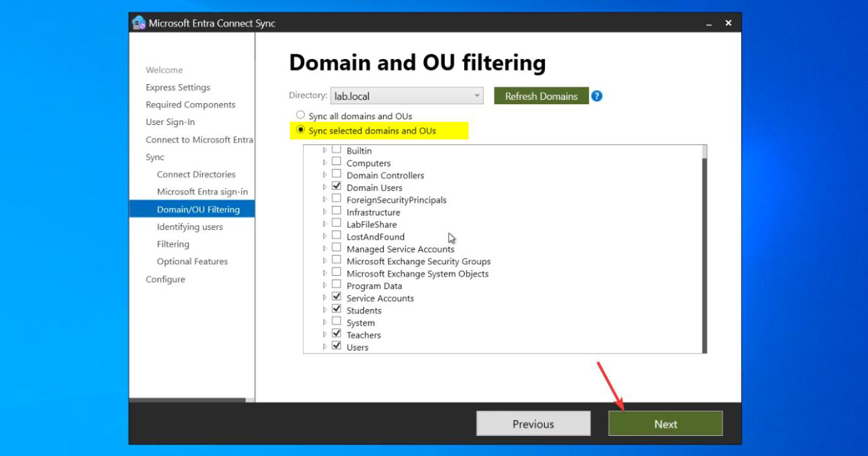
Task: Uncheck the Teachers checkbox
Action: click(x=336, y=334)
